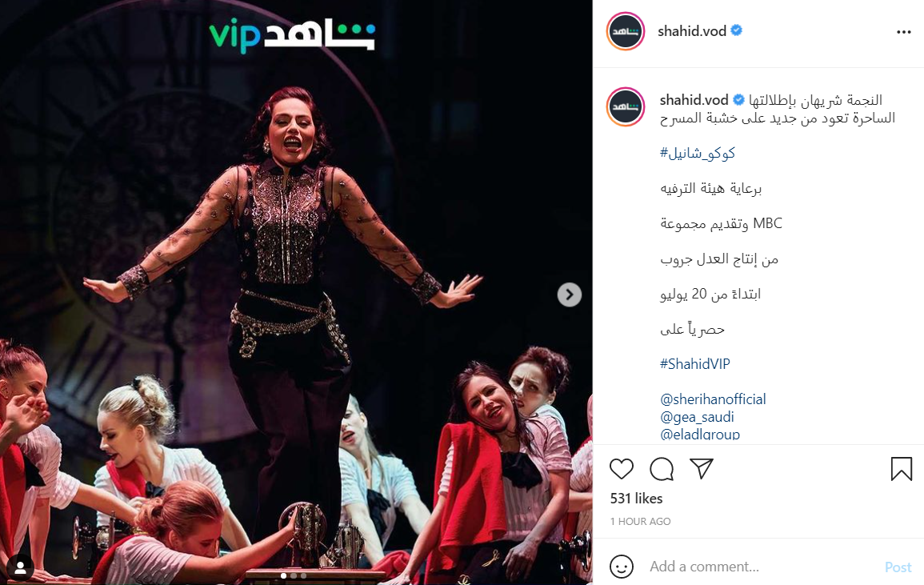Click the shahid.vod username in header
Screen dimensions: 924x585
tap(692, 30)
